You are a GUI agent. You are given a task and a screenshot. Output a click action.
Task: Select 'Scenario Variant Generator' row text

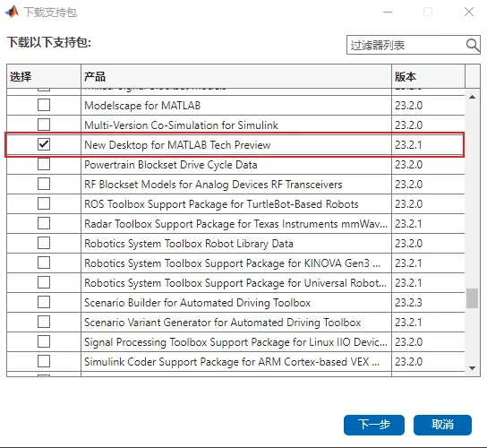222,323
